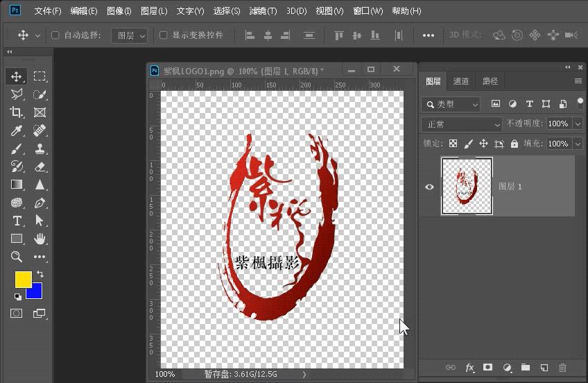Open the 文件(F) menu

pyautogui.click(x=48, y=11)
